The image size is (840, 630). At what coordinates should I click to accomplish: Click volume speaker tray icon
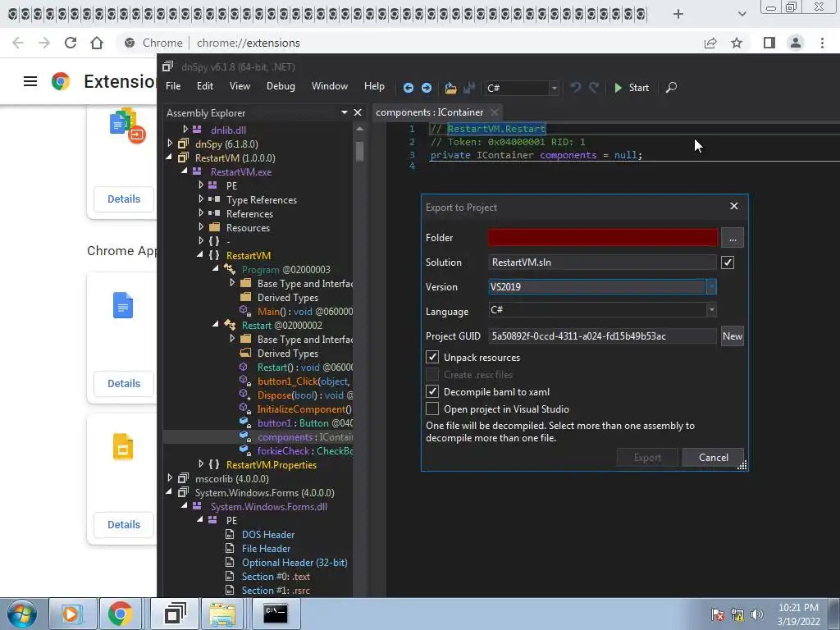click(756, 614)
